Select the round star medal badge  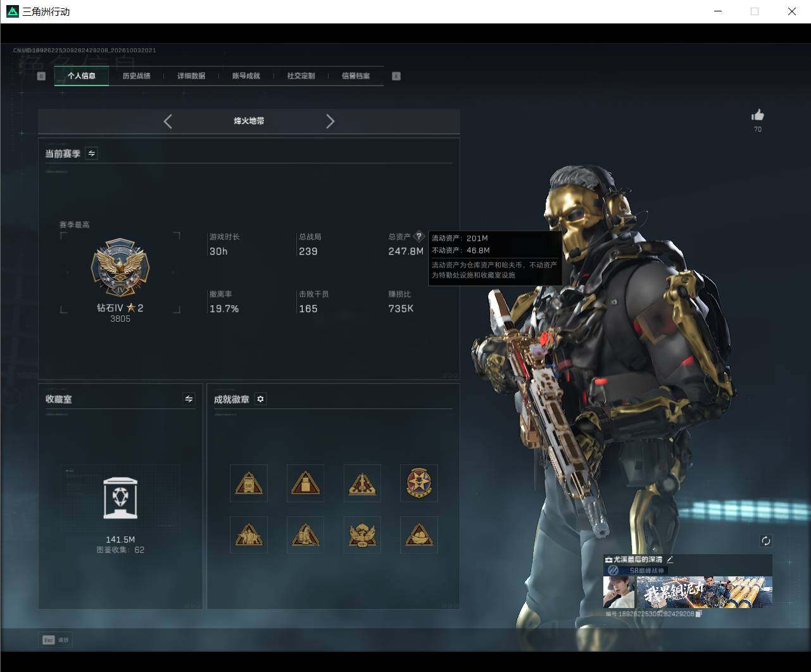pos(419,483)
